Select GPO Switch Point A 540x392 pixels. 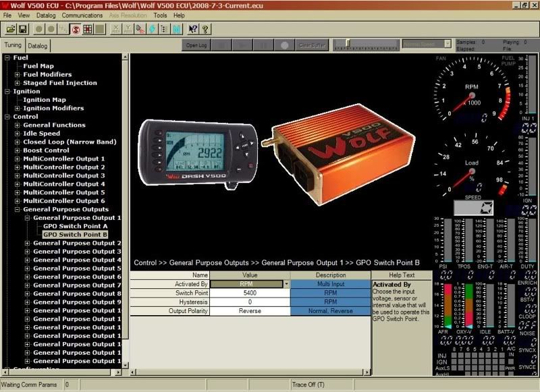pyautogui.click(x=76, y=226)
